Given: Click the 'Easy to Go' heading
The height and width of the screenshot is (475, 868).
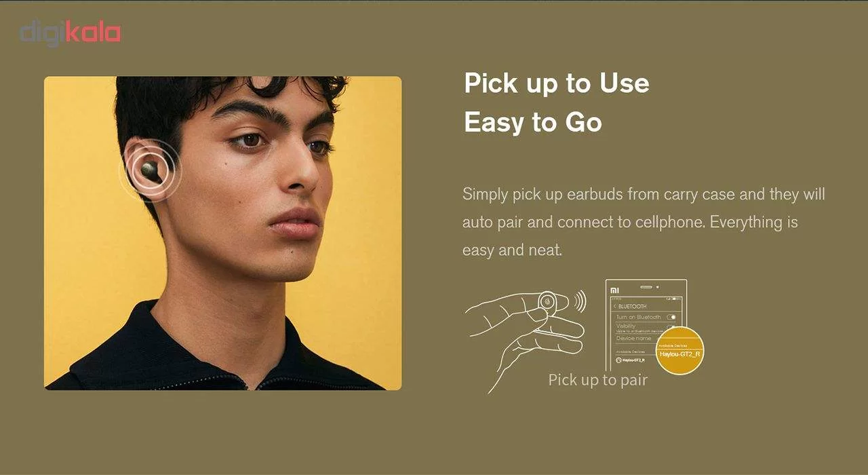Looking at the screenshot, I should [x=533, y=123].
